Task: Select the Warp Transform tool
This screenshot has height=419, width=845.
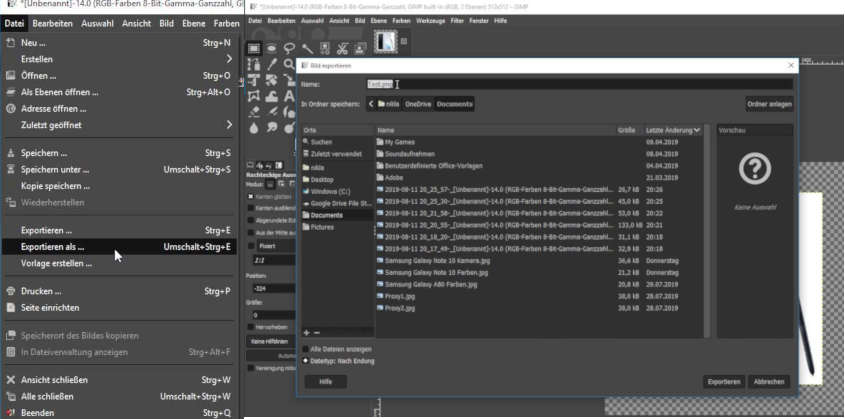Action: click(x=272, y=96)
